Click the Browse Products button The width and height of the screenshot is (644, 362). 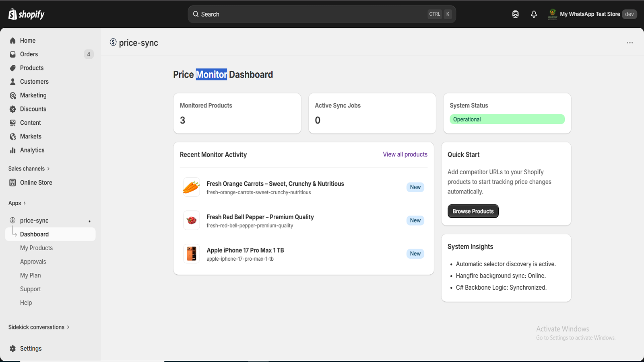click(x=473, y=211)
